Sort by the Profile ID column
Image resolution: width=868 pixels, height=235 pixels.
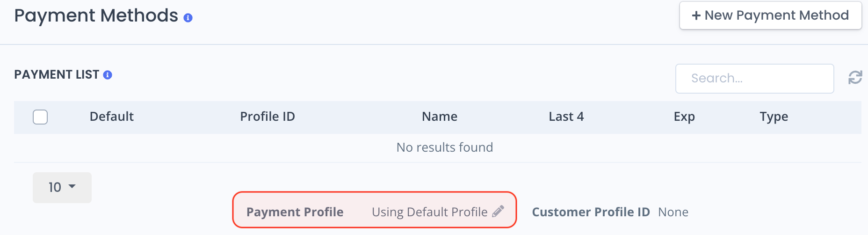click(268, 117)
